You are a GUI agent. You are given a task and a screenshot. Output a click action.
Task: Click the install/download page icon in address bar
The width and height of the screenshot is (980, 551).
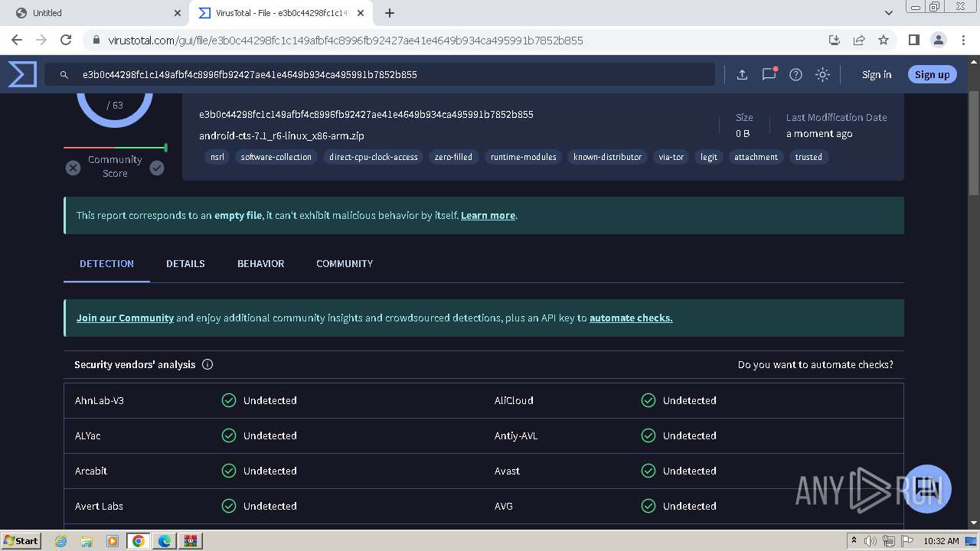coord(835,40)
